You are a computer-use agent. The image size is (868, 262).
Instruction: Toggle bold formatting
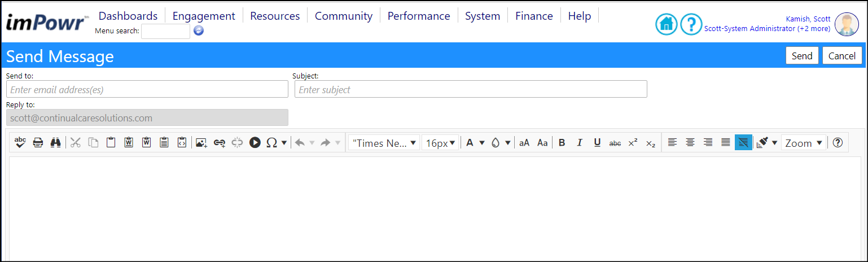click(562, 143)
